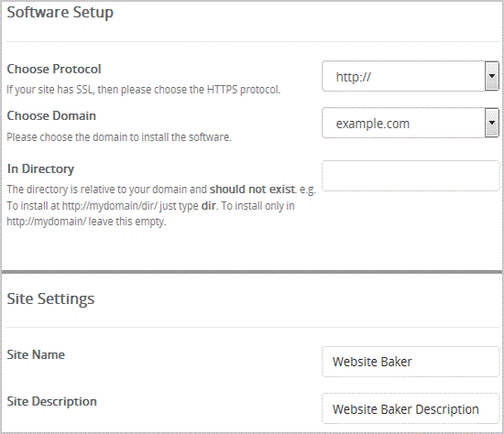Select the http:// protocol combo box

click(x=411, y=76)
